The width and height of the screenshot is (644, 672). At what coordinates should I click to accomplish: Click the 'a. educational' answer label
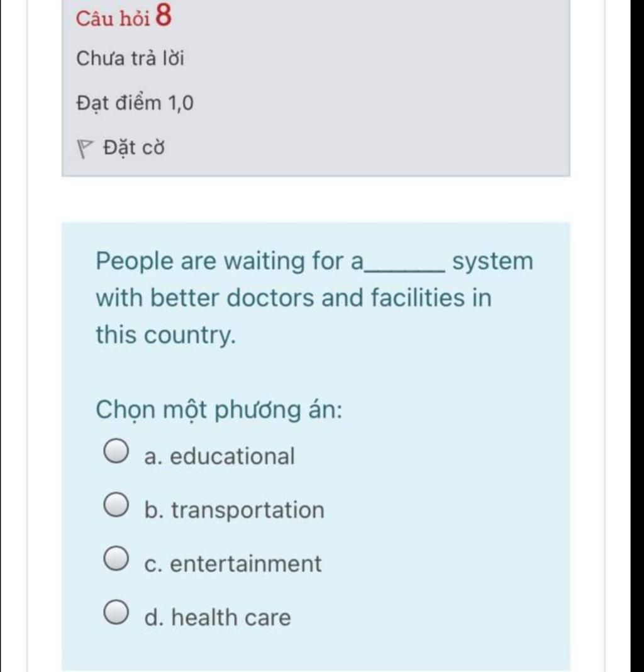tap(219, 456)
